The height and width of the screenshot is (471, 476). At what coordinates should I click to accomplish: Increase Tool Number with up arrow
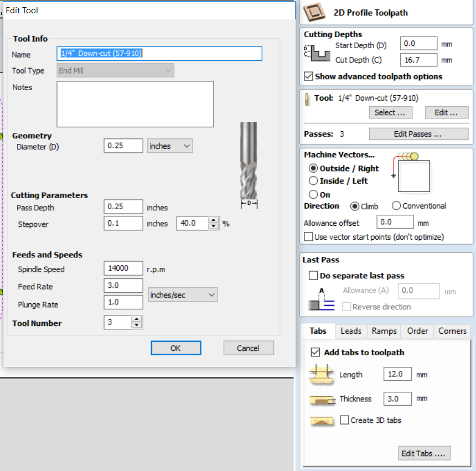click(137, 319)
